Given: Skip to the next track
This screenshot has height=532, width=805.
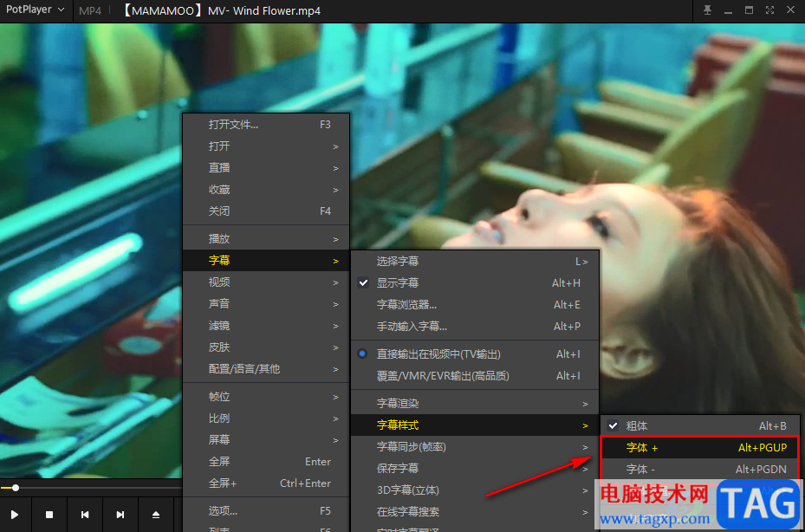Looking at the screenshot, I should [x=120, y=515].
